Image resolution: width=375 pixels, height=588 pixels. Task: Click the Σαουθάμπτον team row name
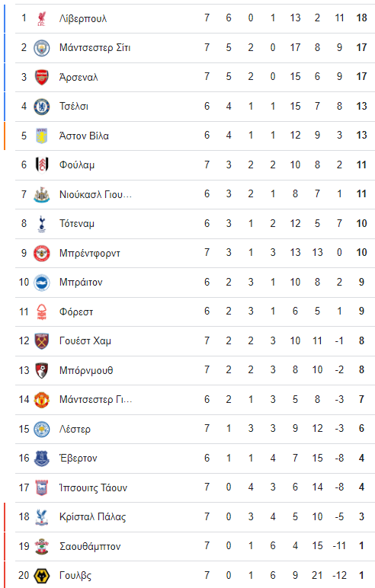tap(90, 546)
